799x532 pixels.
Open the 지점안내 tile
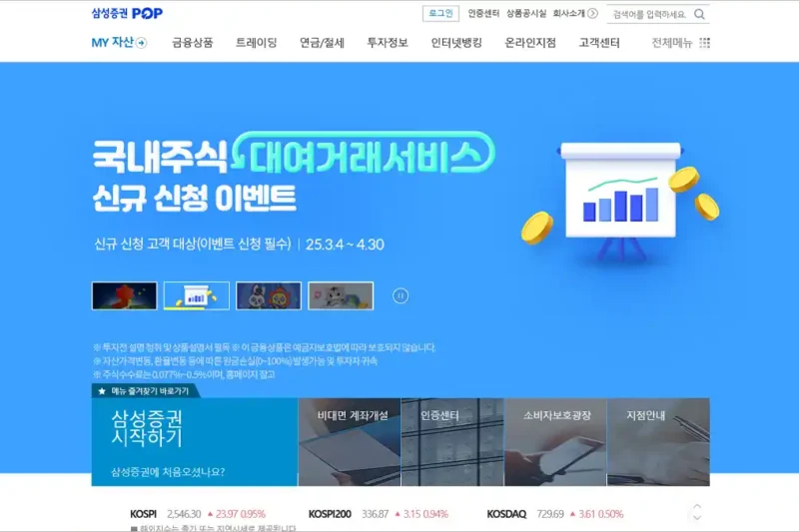658,442
